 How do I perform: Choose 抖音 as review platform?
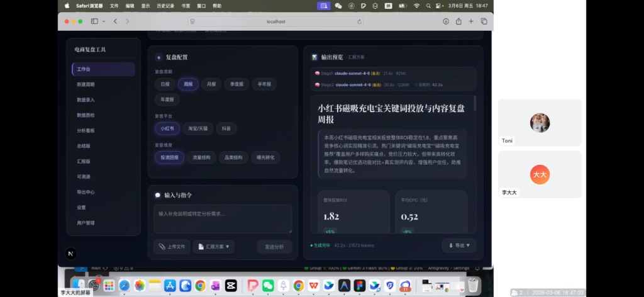pos(226,128)
